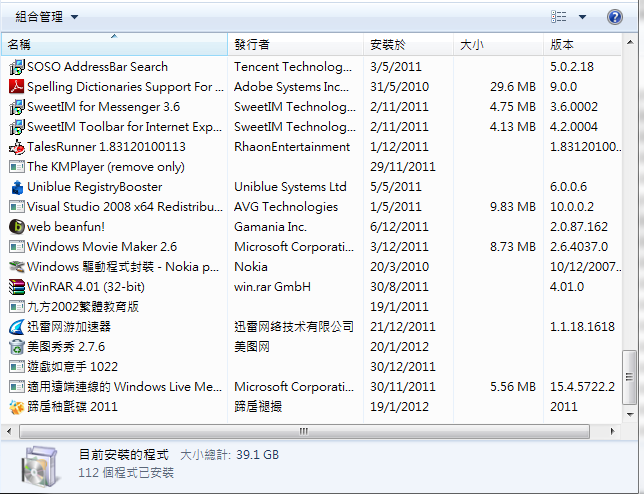Click the AVG Technologies publisher cell
Screen dimensions: 644x494
pos(286,207)
